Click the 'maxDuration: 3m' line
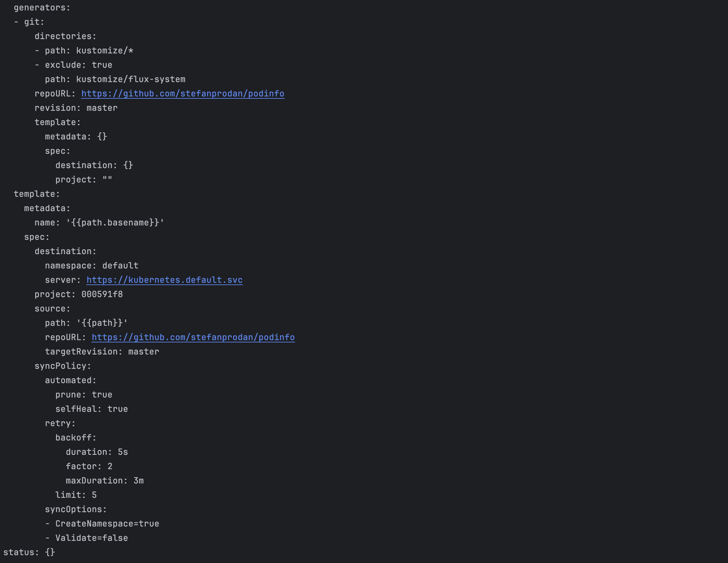 pos(105,481)
